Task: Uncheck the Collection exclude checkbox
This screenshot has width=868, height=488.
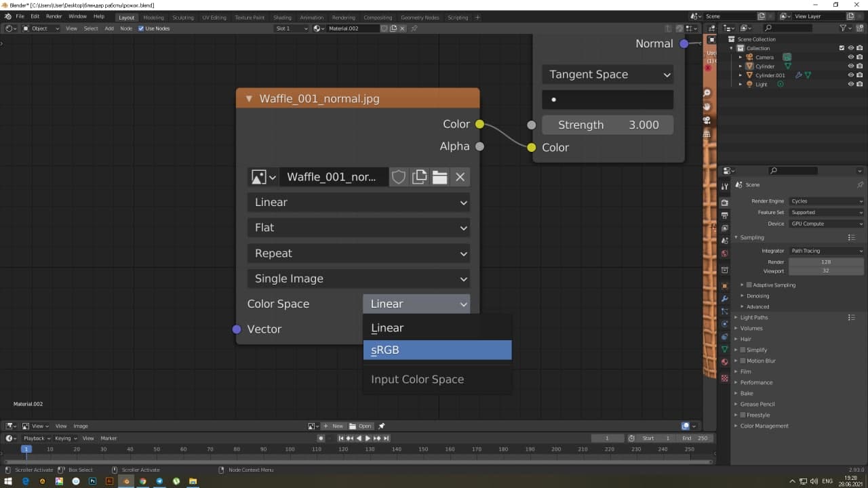Action: (x=842, y=48)
